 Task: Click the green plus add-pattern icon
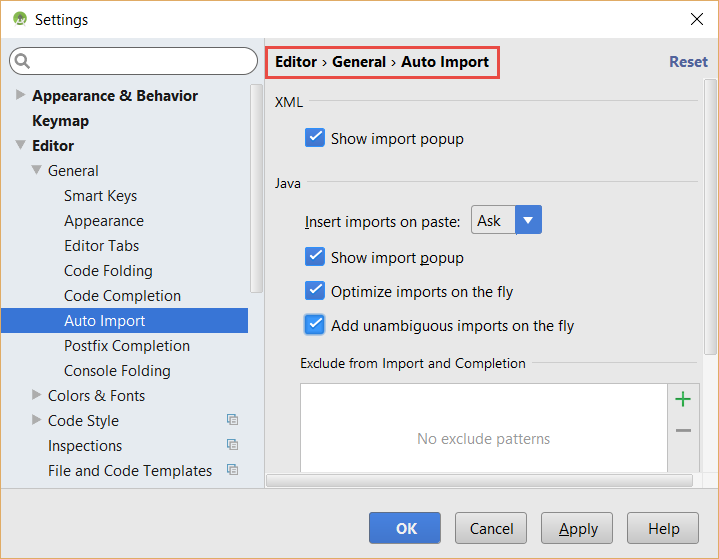pyautogui.click(x=683, y=399)
